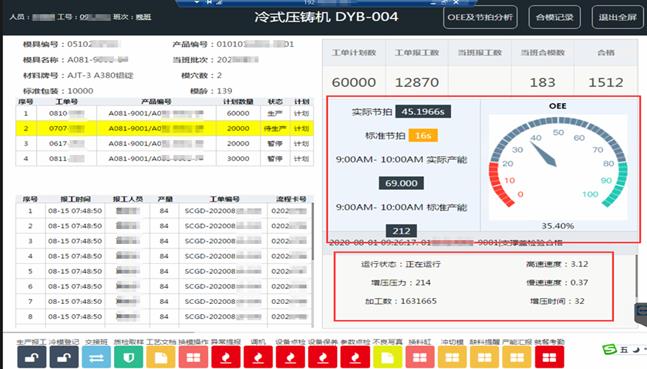Click the 工单号 column header

66,102
